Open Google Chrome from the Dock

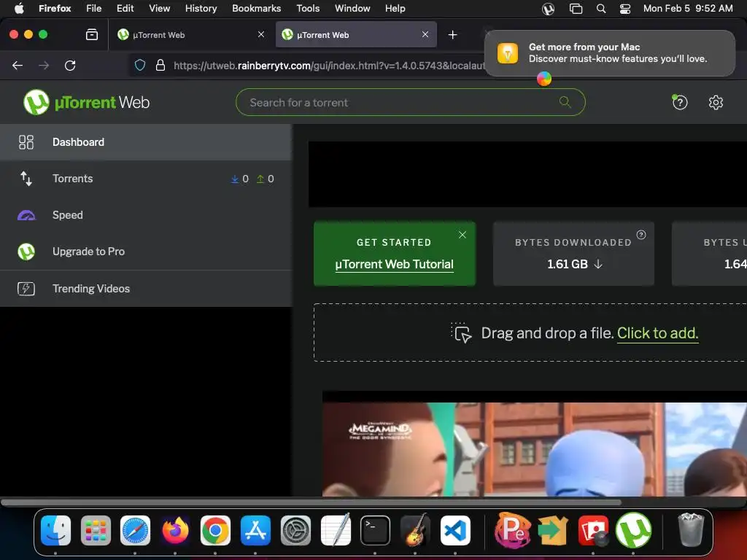(215, 530)
